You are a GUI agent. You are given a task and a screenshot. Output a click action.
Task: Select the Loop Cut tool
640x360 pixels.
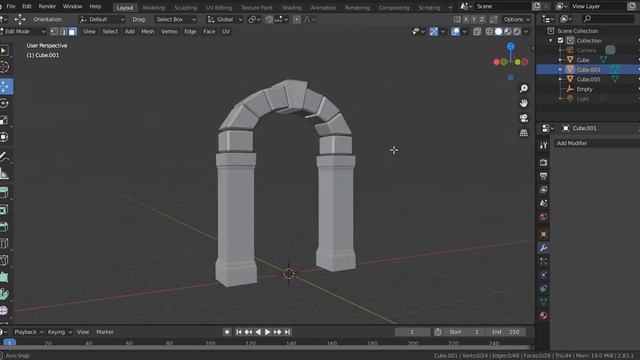click(x=4, y=243)
